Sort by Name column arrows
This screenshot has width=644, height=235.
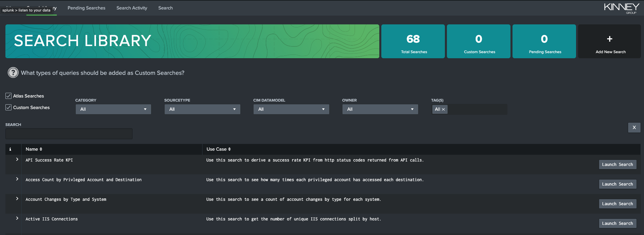(41, 149)
